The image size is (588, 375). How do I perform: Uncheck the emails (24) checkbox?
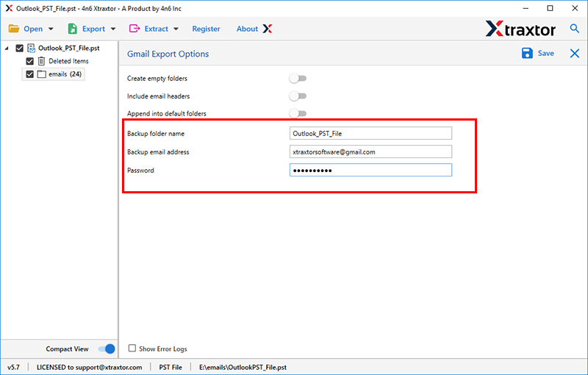tap(30, 74)
